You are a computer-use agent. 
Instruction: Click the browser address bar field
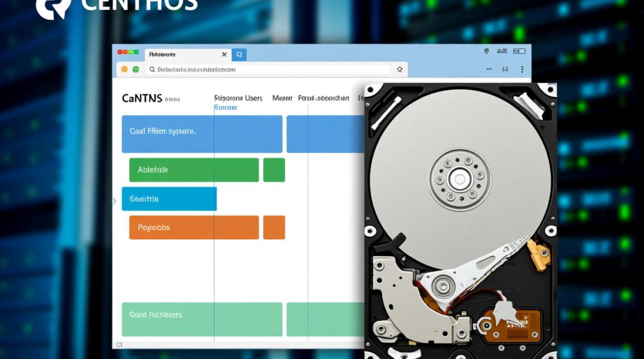[x=268, y=69]
